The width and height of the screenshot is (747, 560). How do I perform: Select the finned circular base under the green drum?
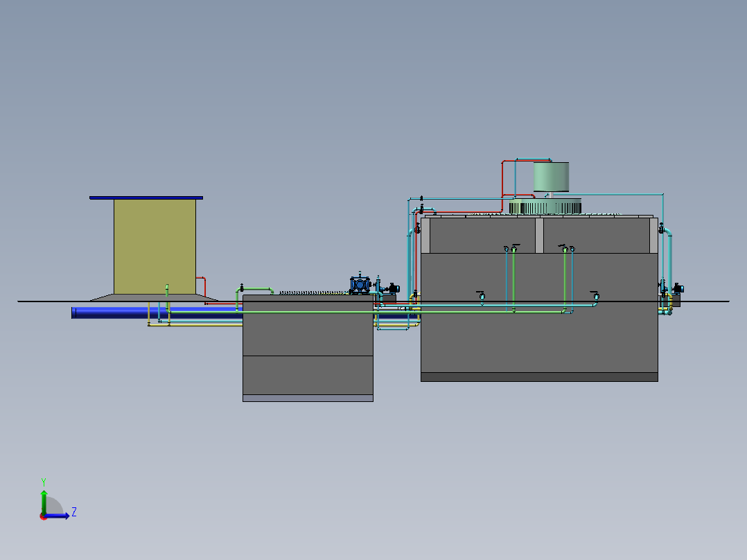point(545,207)
